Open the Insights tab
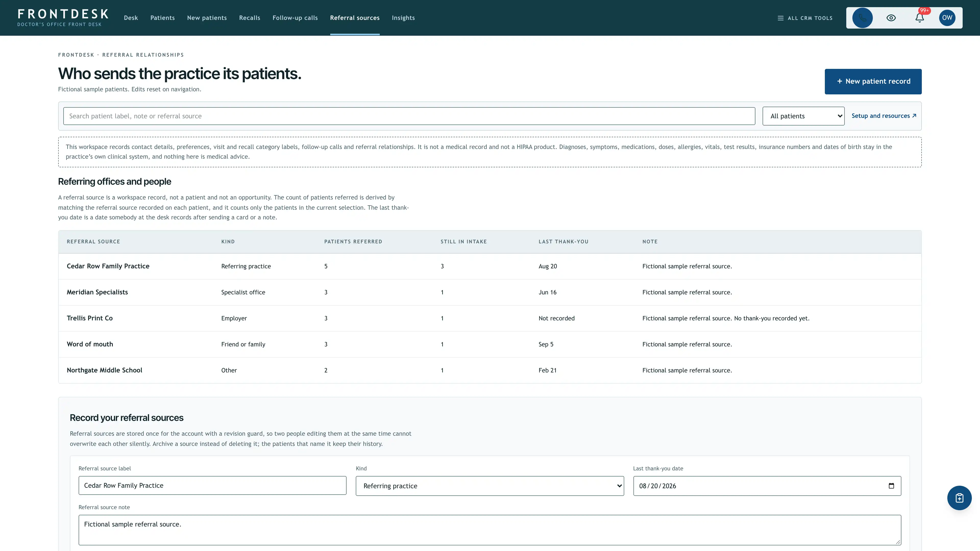 pyautogui.click(x=403, y=18)
